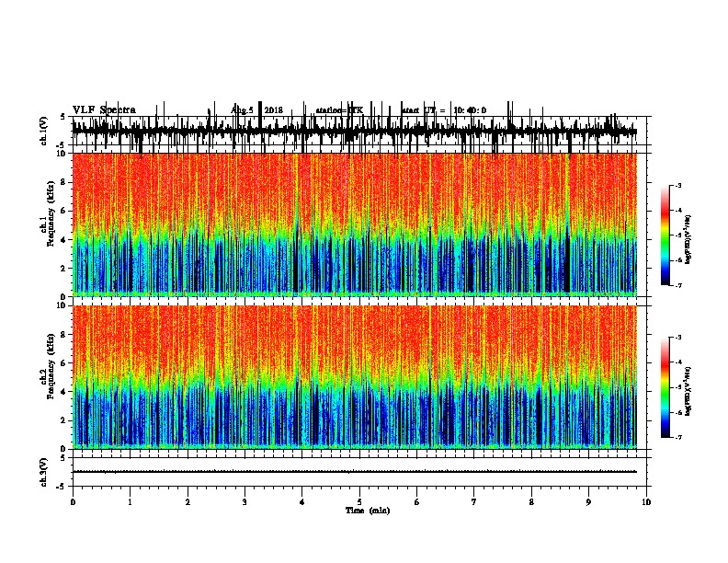Click the ch.1 spectrogram "8" kHz tick label
This screenshot has height=563, width=728.
pos(64,182)
